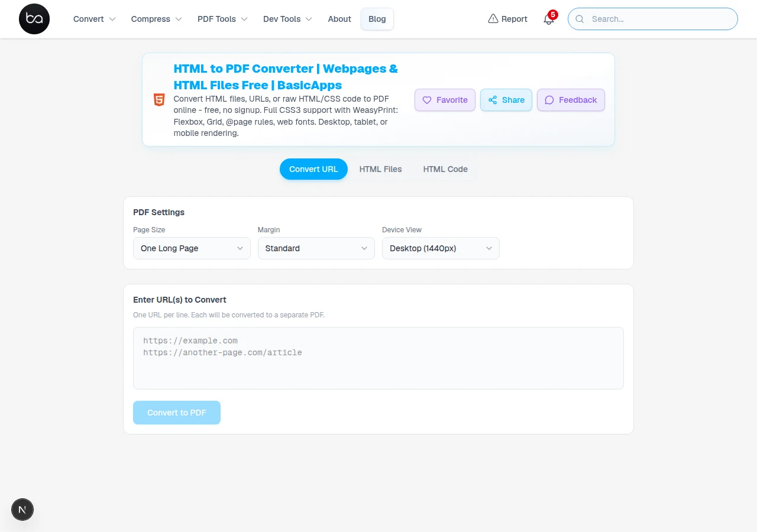The image size is (757, 532).
Task: Click the share nodes icon
Action: (493, 100)
